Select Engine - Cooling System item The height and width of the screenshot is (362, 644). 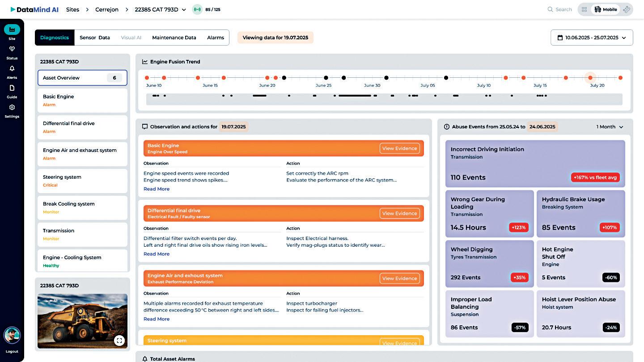point(82,260)
